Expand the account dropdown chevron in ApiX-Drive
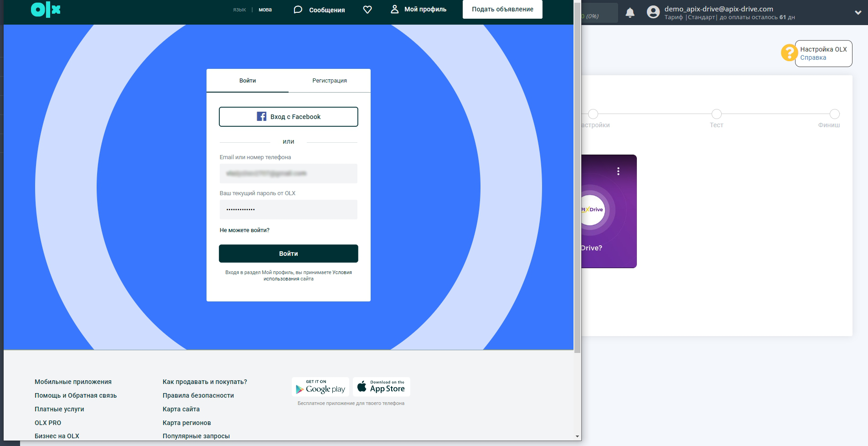Screen dimensions: 868x446 (x=858, y=13)
